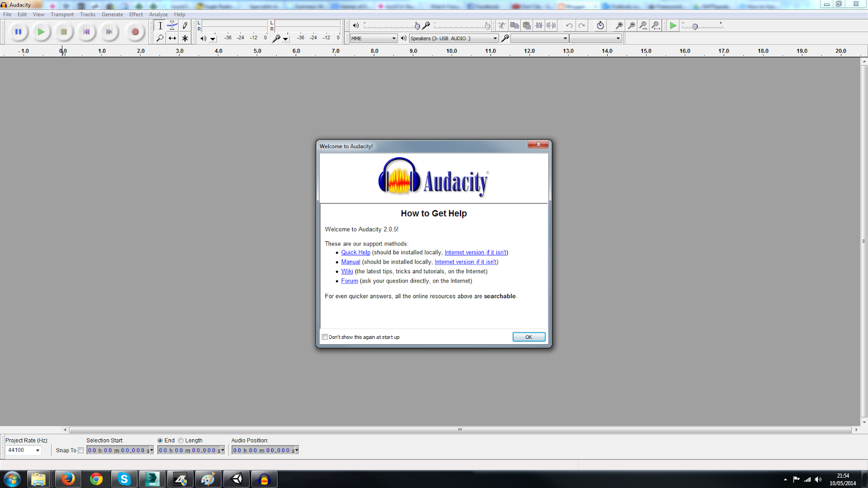868x488 pixels.
Task: Click the Stop transport button
Action: pos(63,32)
